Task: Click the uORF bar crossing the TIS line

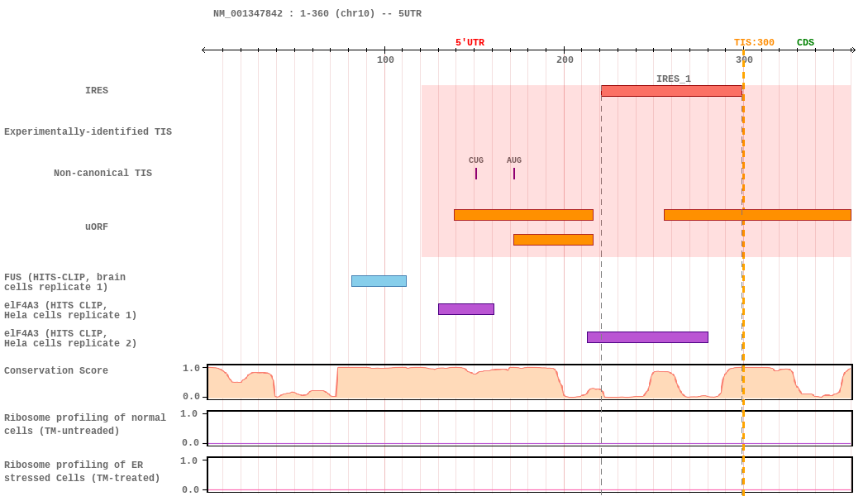Action: point(756,215)
